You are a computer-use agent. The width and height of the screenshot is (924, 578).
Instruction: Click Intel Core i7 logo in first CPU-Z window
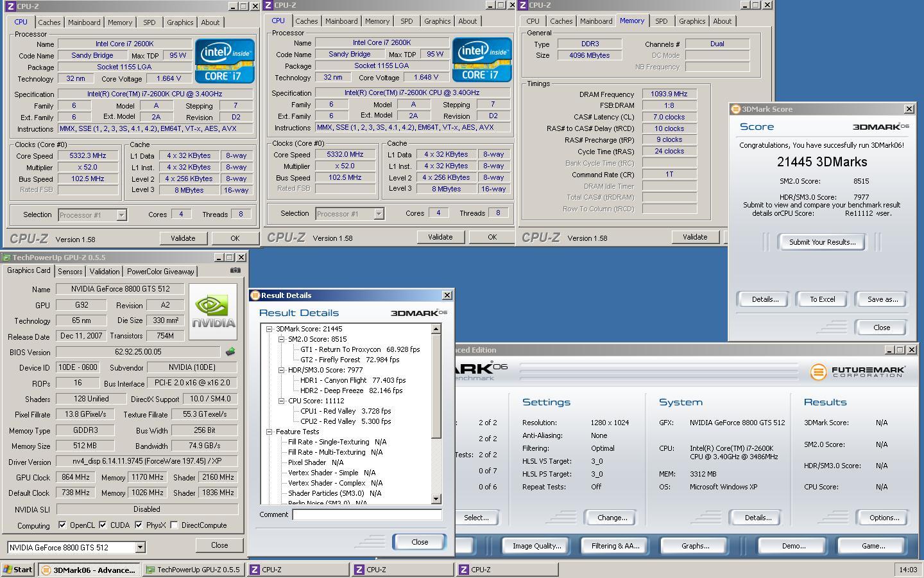tap(225, 61)
